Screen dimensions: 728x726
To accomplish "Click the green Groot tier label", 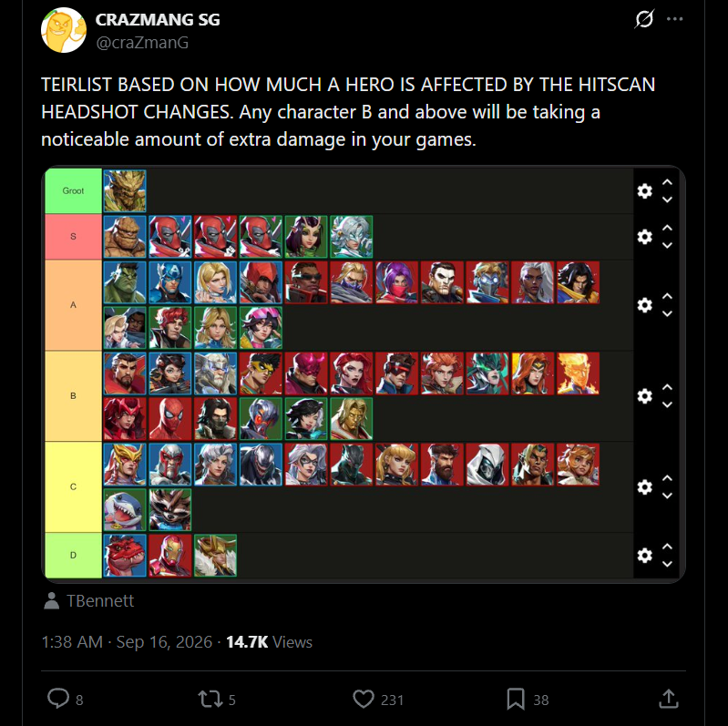I will coord(74,190).
